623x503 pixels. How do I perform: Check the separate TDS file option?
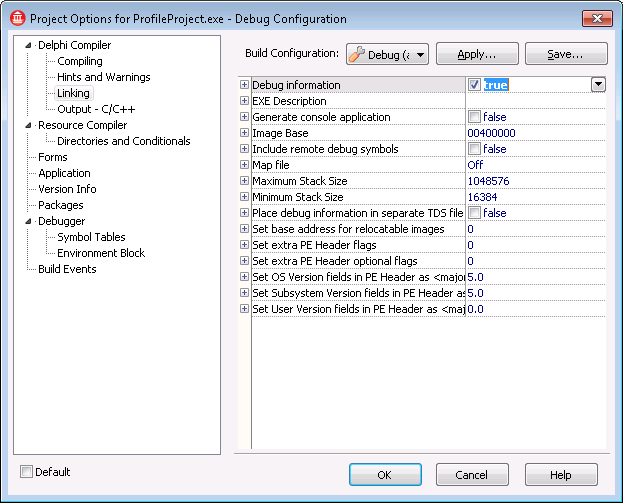[475, 213]
